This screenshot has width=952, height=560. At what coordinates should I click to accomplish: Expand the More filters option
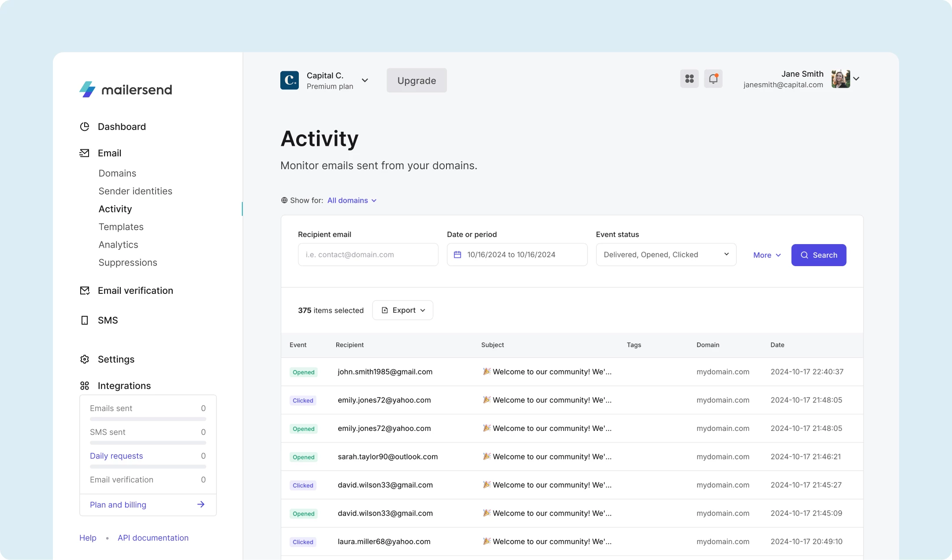(766, 255)
